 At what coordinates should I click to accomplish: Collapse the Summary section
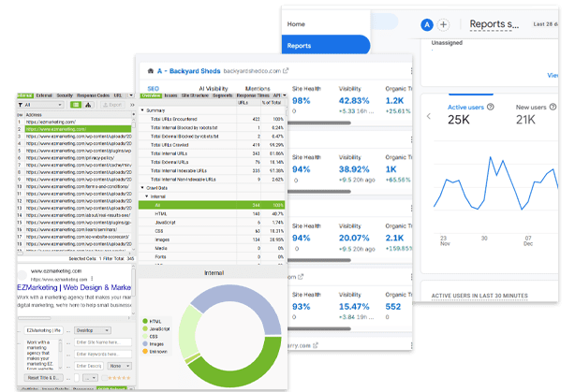[142, 110]
